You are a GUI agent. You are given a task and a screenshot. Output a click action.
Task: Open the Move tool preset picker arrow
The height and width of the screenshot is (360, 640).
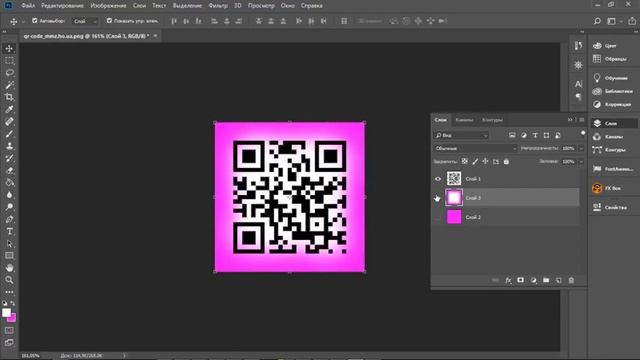coord(23,21)
